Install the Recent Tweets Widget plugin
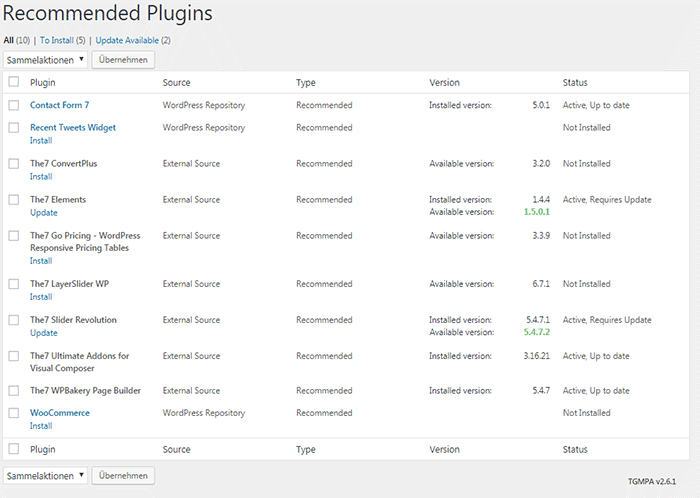Screen dimensions: 700x498 [x=41, y=141]
